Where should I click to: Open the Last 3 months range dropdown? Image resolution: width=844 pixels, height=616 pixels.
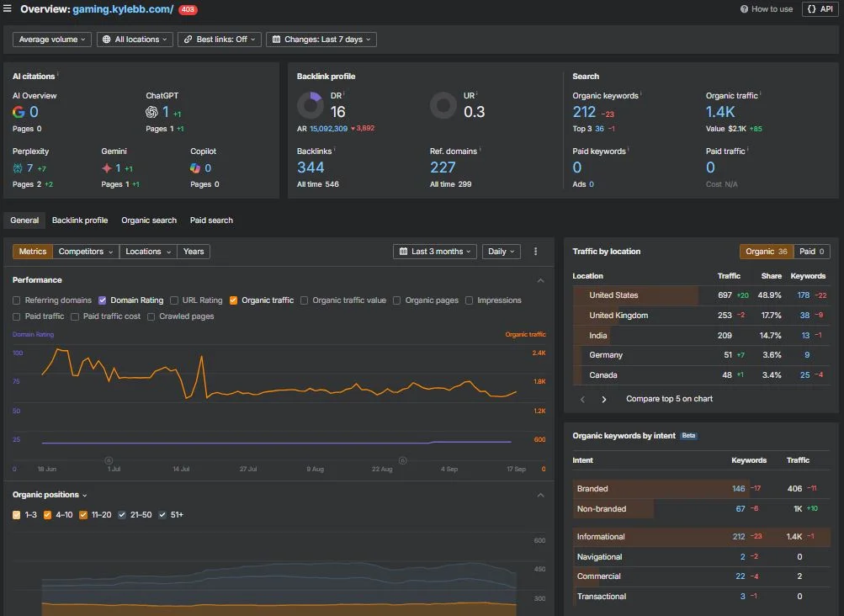435,252
